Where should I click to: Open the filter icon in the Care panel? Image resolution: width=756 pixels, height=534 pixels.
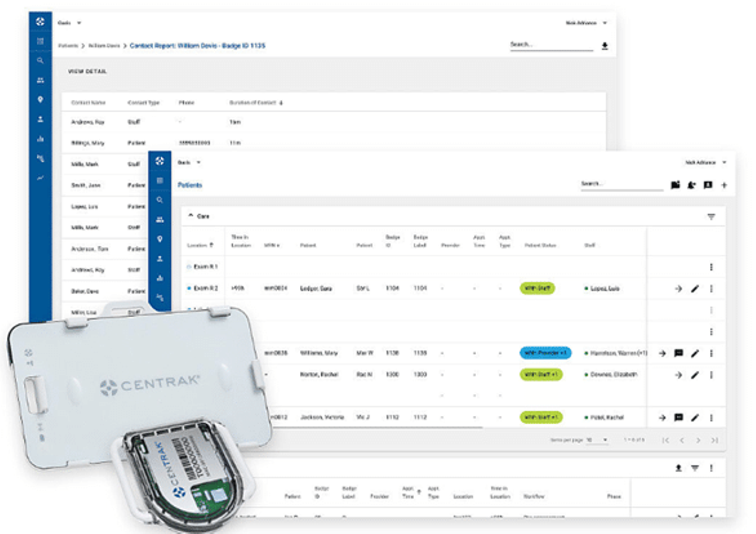(x=711, y=216)
